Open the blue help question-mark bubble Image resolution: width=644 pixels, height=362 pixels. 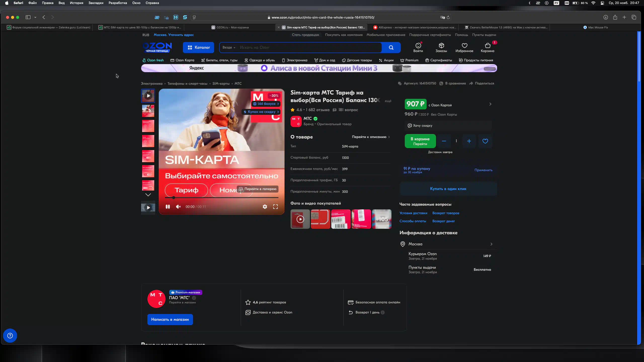click(x=10, y=336)
